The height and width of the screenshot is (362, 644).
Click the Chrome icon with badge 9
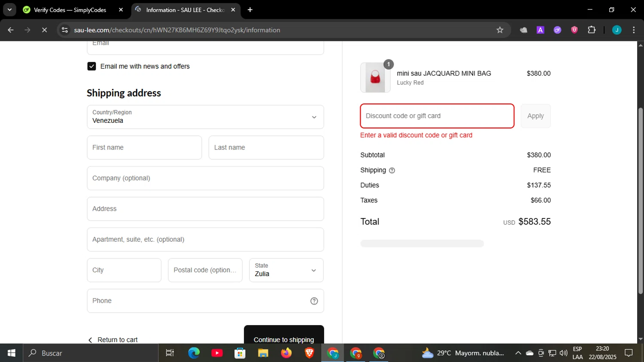(355, 353)
